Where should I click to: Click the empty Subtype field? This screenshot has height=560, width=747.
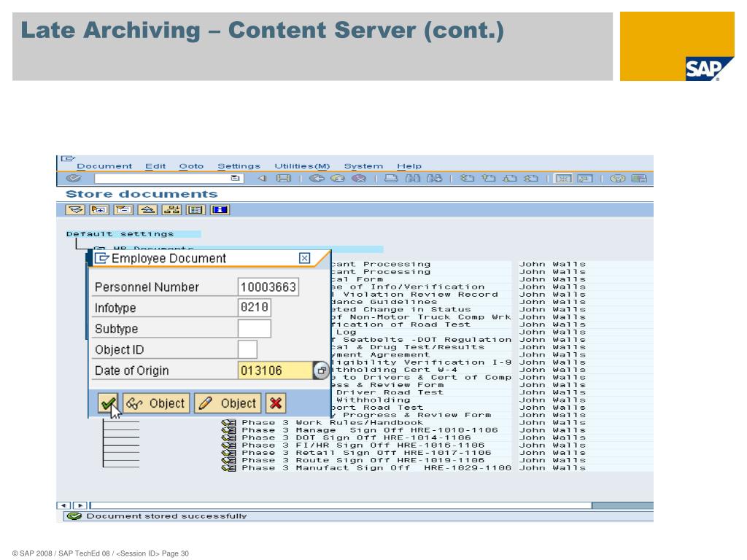[x=255, y=329]
